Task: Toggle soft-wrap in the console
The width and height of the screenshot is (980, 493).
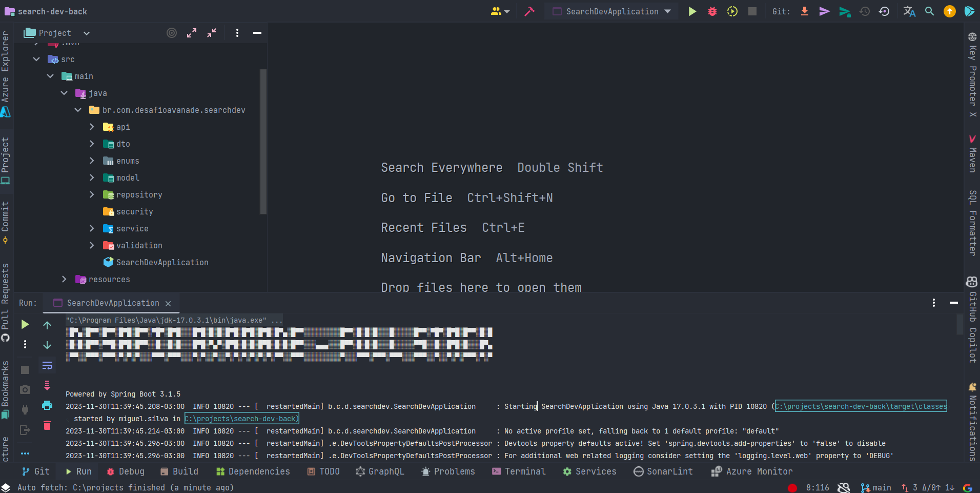Action: pos(47,365)
